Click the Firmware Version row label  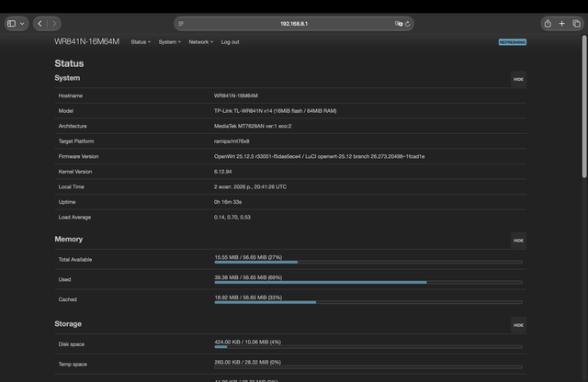coord(78,156)
